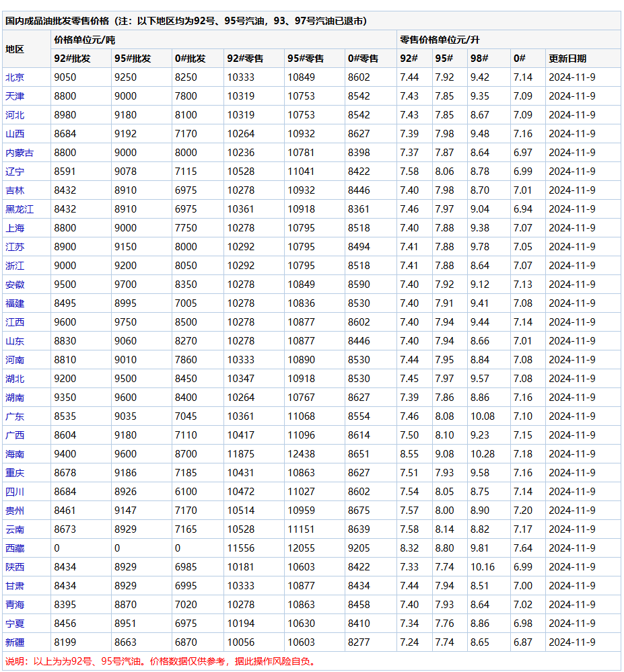Open the 云南 region link

[15, 530]
